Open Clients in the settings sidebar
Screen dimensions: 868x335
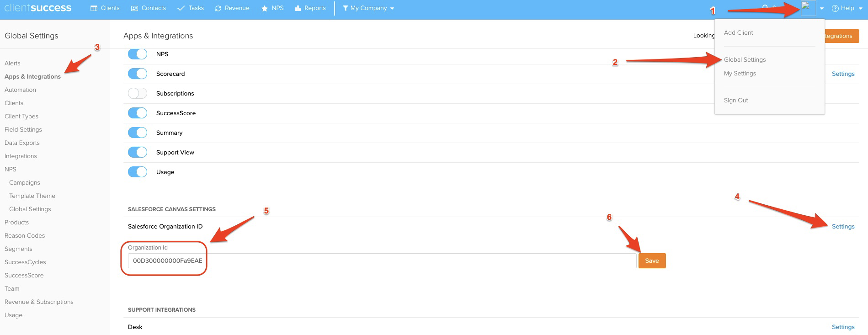pos(14,103)
